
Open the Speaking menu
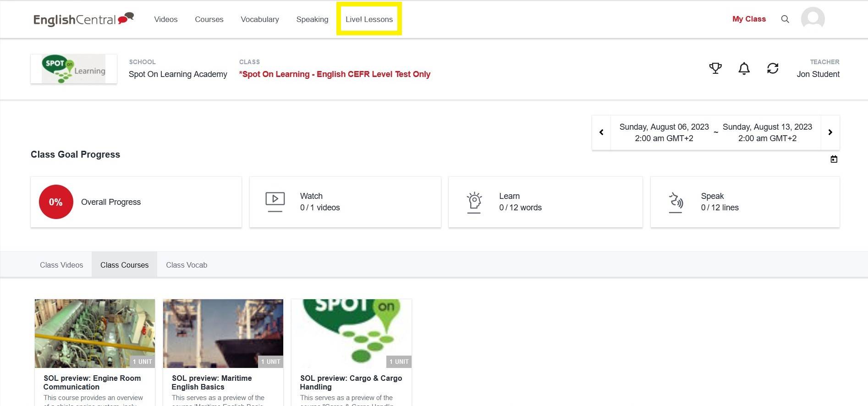(312, 19)
